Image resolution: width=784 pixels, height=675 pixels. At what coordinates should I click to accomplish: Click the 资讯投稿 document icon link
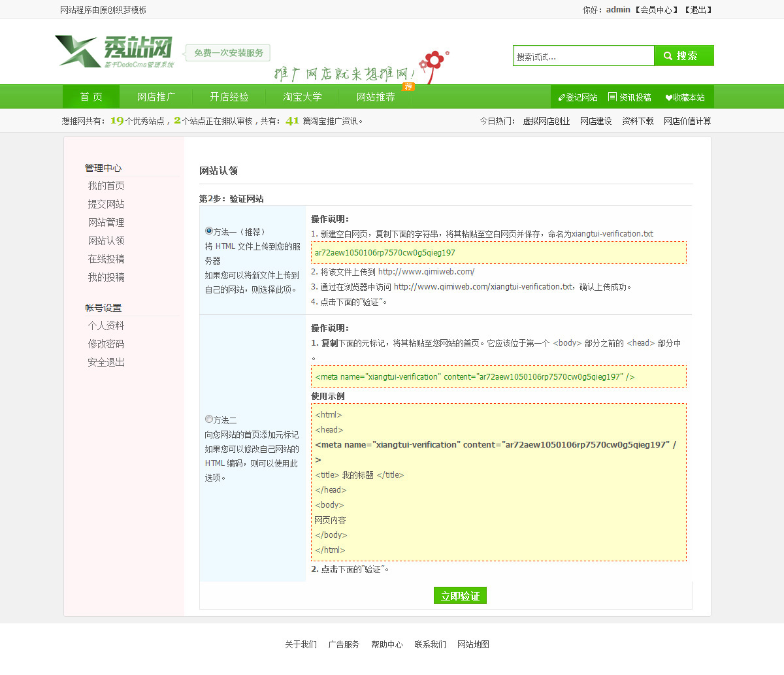(x=629, y=97)
